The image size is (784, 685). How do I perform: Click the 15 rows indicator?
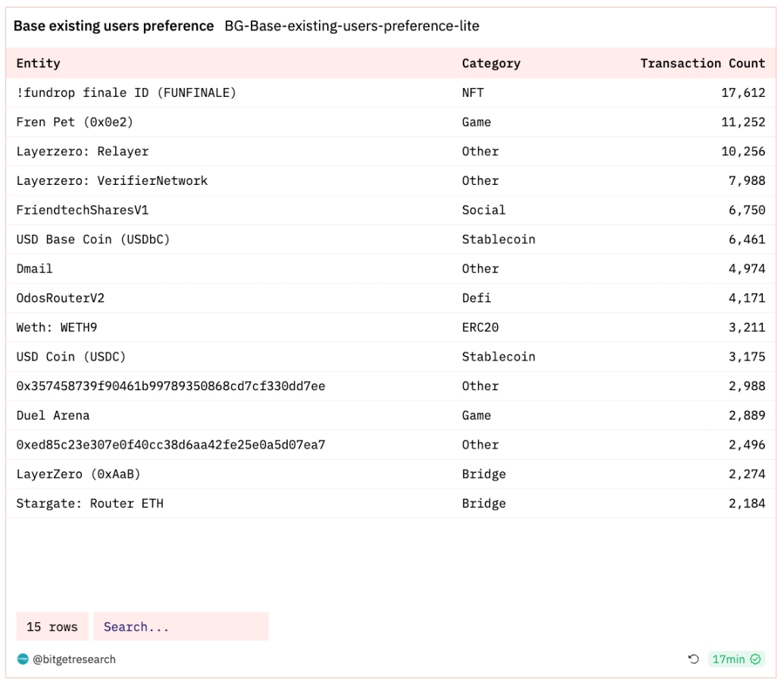tap(52, 627)
